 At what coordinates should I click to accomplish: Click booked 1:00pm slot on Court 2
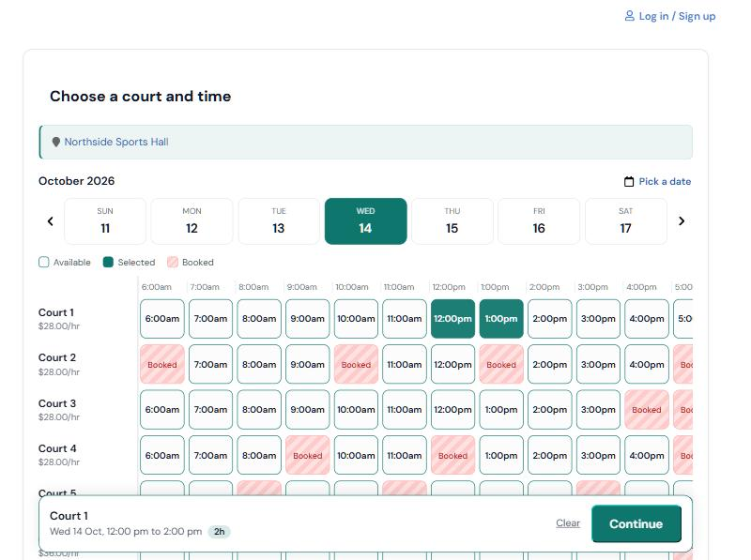[501, 364]
